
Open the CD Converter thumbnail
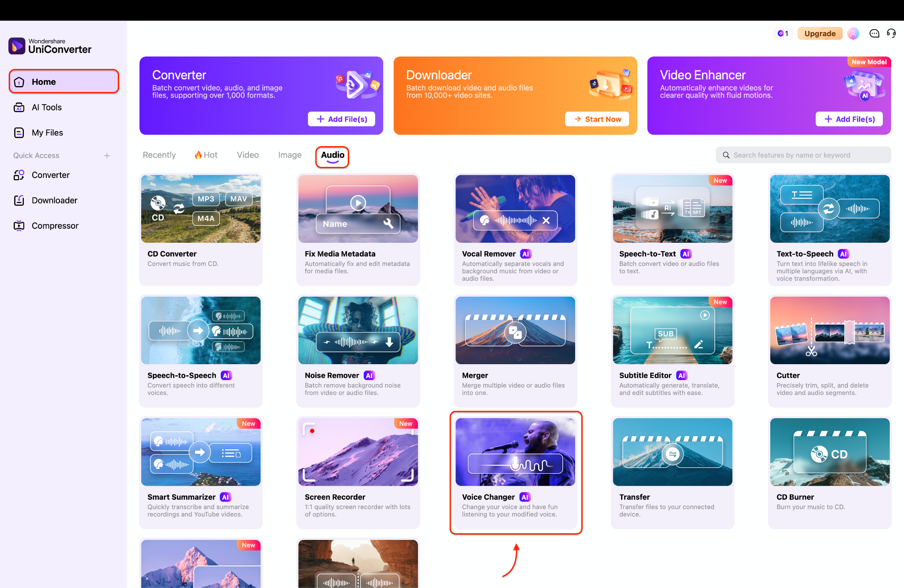[201, 209]
